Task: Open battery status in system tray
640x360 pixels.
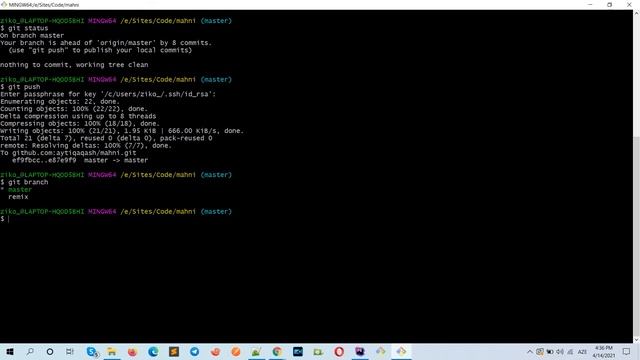Action: [x=550, y=351]
